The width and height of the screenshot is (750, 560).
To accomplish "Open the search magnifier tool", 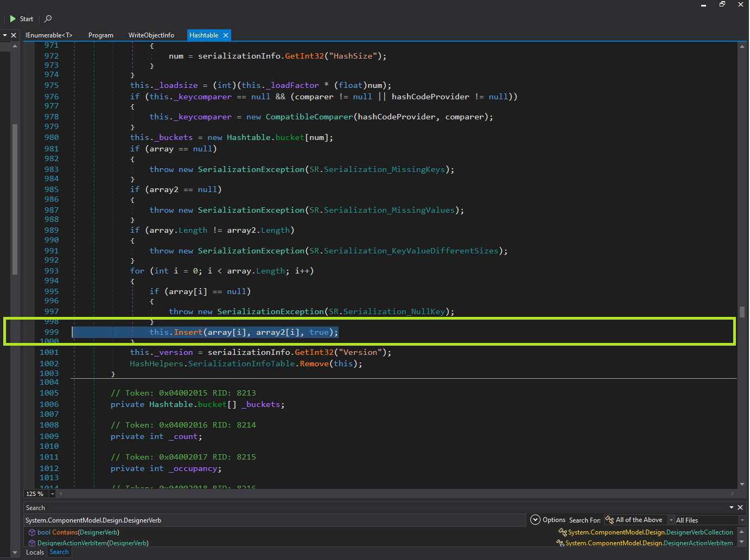I will point(48,19).
